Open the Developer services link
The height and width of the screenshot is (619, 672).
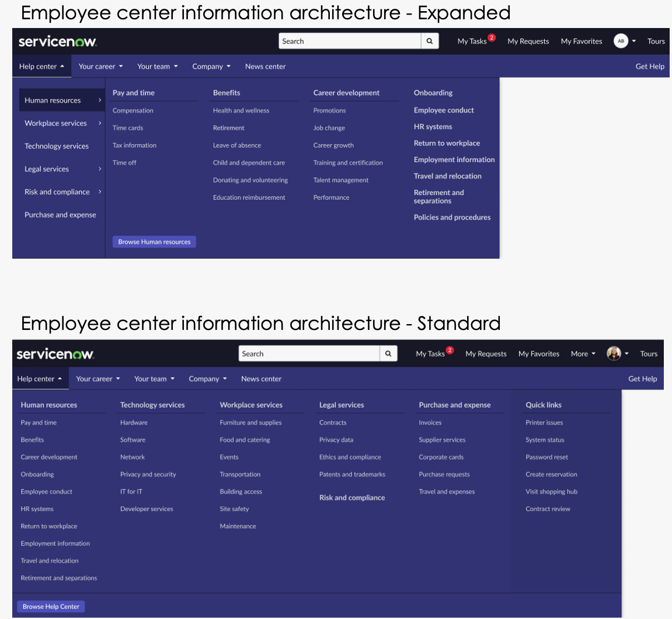147,509
